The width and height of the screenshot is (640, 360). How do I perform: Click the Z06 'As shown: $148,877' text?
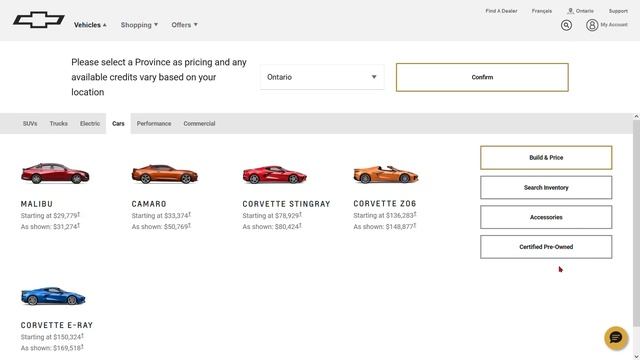(384, 227)
